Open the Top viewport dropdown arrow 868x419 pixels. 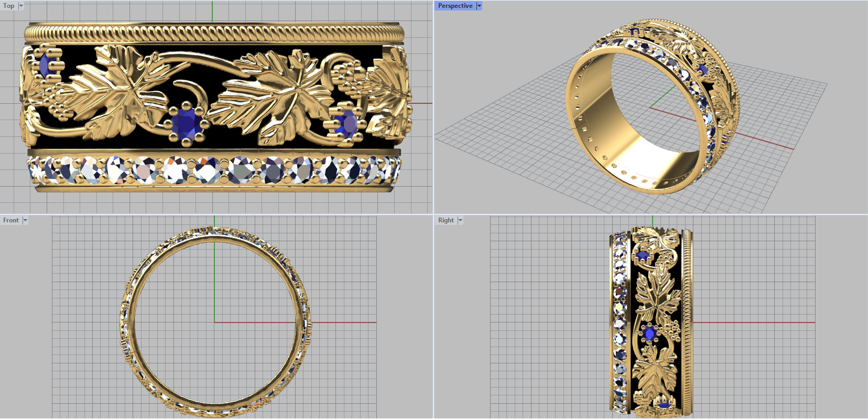tap(21, 6)
